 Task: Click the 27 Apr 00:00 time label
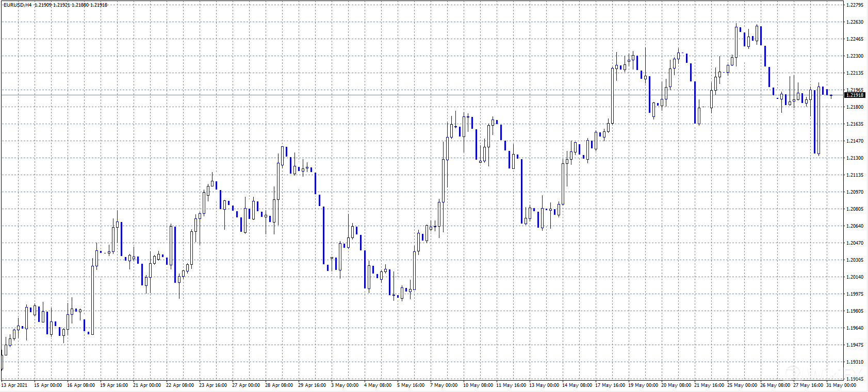(246, 385)
